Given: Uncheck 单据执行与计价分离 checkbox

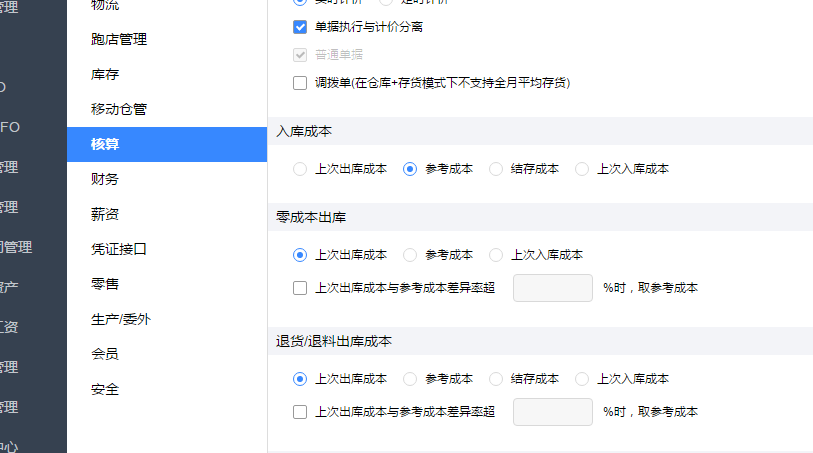Looking at the screenshot, I should pyautogui.click(x=300, y=27).
